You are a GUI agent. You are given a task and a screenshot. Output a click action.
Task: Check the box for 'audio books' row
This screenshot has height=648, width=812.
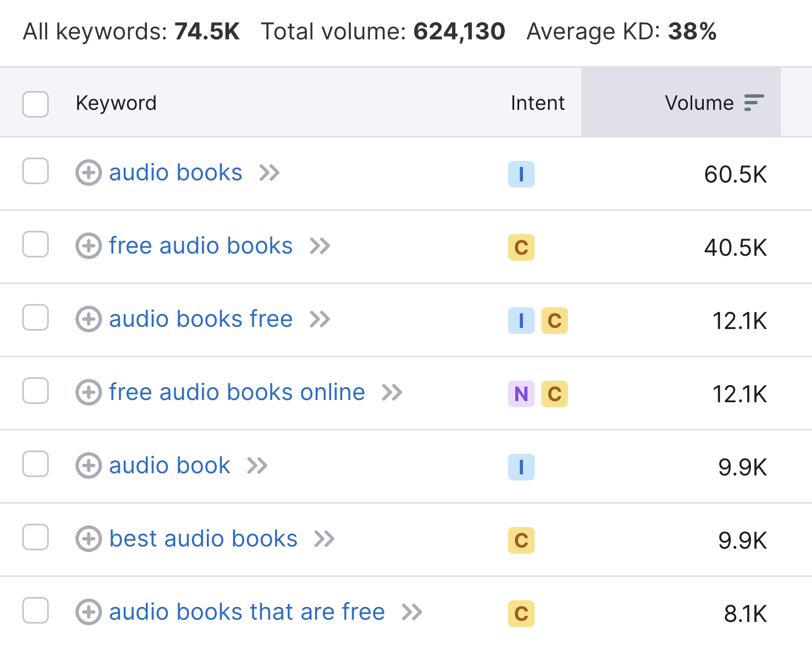pyautogui.click(x=35, y=171)
